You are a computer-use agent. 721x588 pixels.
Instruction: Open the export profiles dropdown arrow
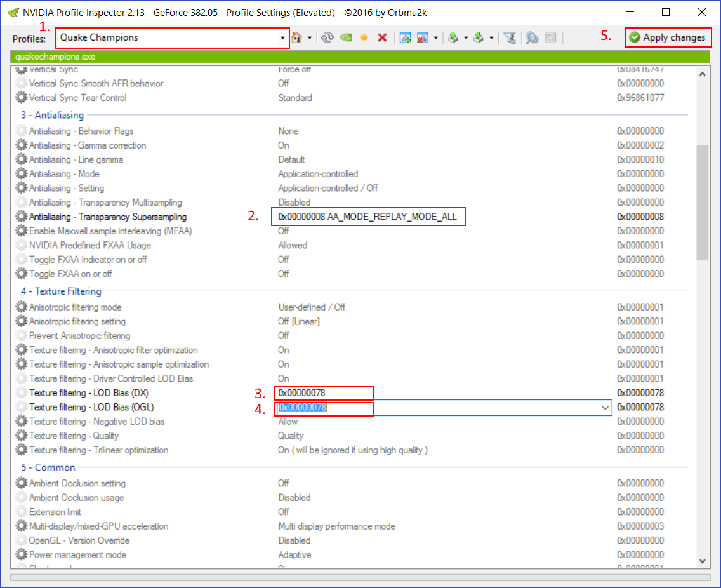465,38
